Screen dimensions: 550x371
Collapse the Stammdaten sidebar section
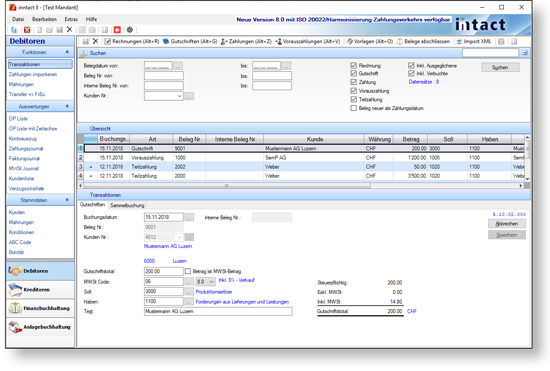(x=67, y=200)
